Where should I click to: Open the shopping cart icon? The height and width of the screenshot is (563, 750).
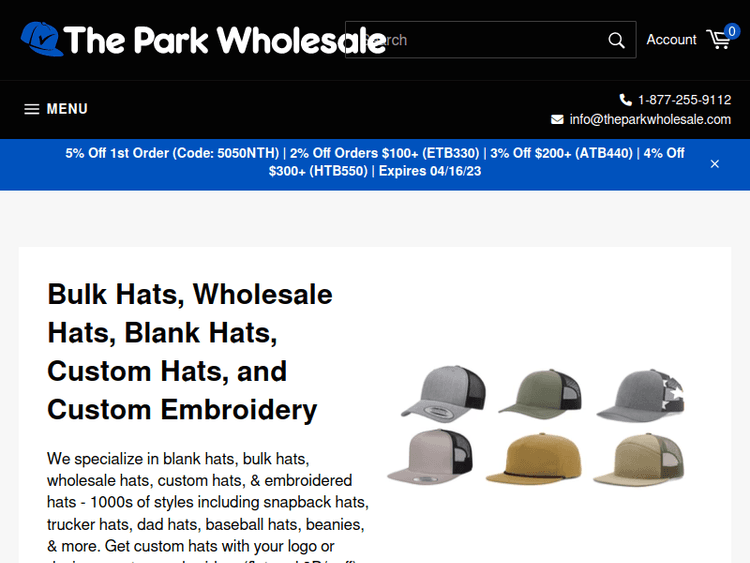point(718,40)
